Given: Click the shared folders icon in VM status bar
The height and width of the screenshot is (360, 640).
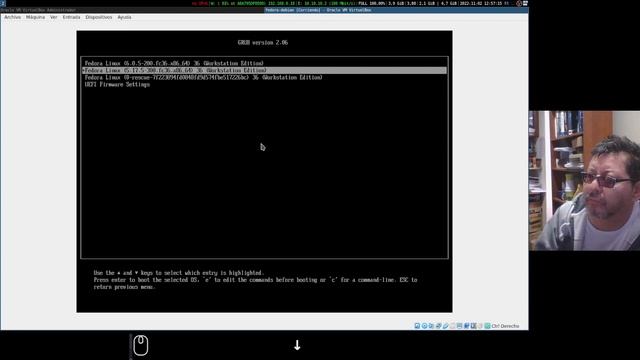Looking at the screenshot, I should click(x=452, y=326).
